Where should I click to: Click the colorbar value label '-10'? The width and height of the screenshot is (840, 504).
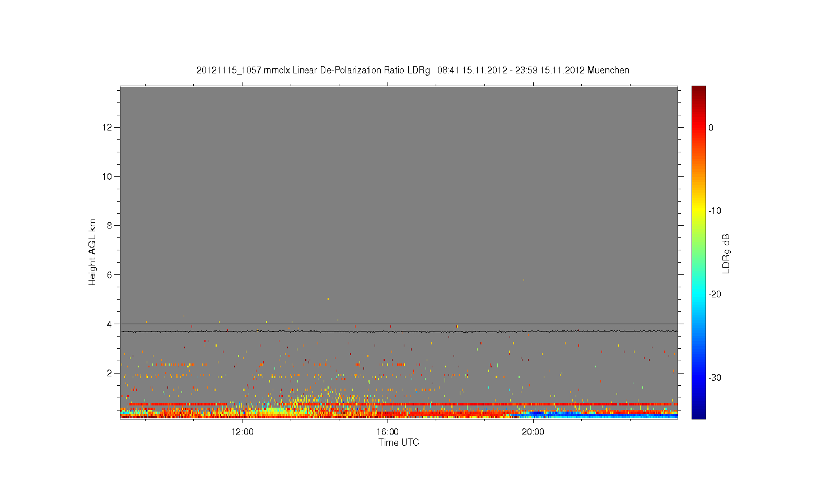(715, 211)
